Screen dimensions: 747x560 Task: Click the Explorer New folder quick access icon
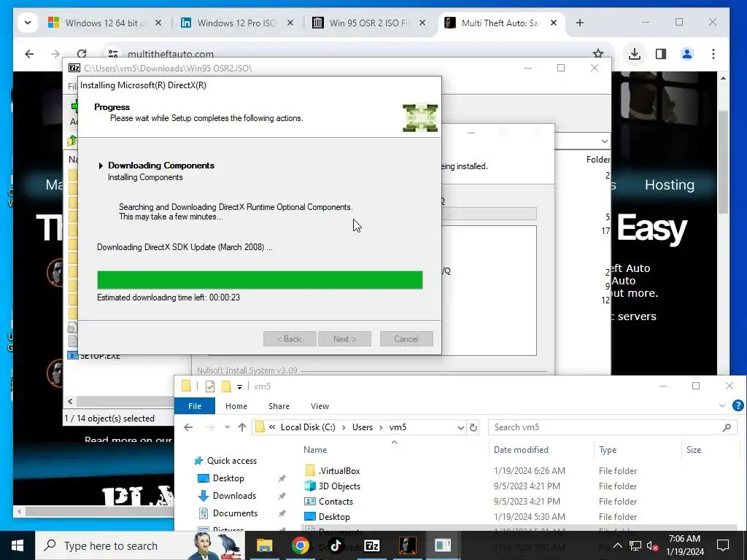(x=226, y=386)
